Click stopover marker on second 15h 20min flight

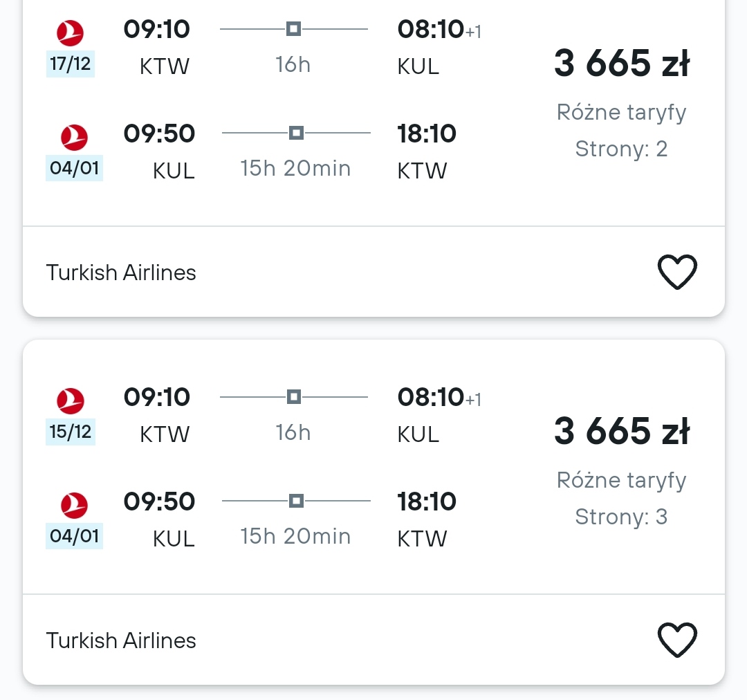coord(296,501)
